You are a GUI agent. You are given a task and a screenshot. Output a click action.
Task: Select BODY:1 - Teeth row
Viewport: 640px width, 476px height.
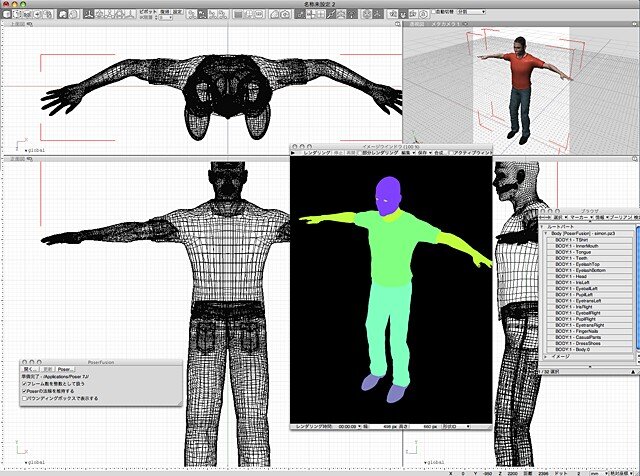point(589,258)
